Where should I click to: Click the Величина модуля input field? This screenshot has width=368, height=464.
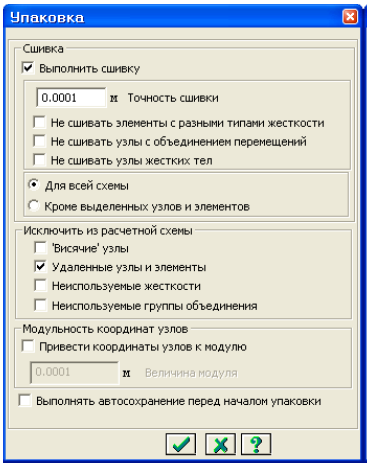pyautogui.click(x=74, y=372)
